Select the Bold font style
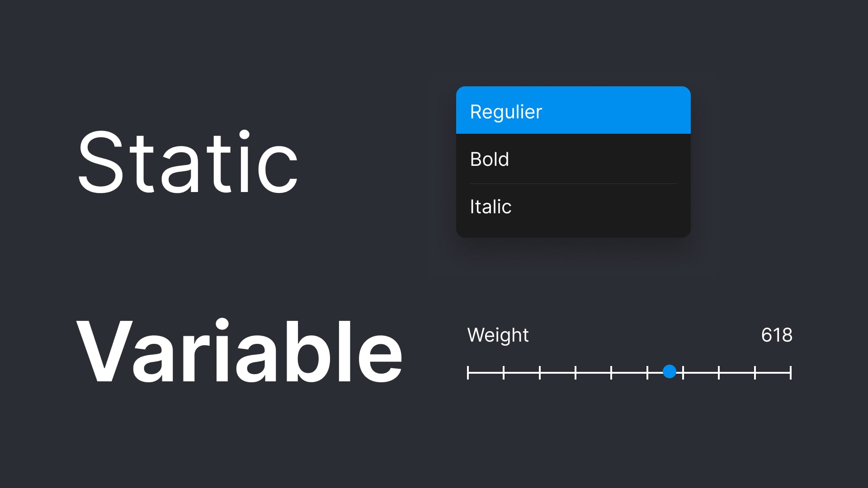Screen dimensions: 868x488 [x=490, y=159]
